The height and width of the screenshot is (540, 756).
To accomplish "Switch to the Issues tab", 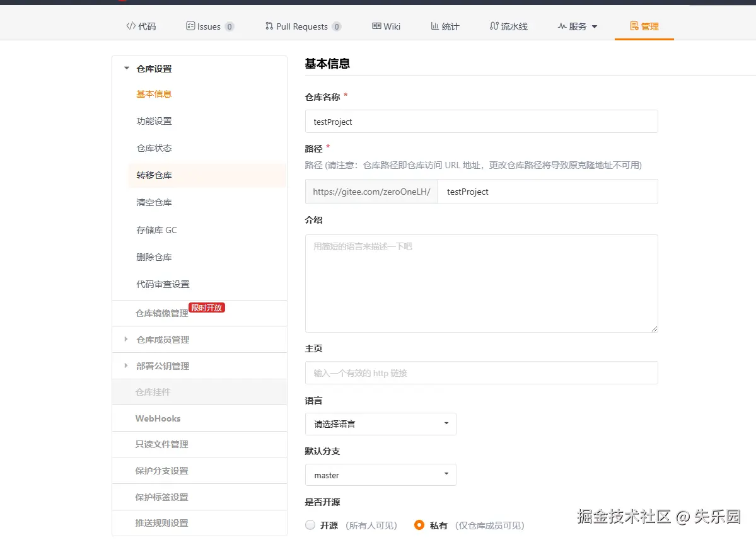I will click(210, 26).
